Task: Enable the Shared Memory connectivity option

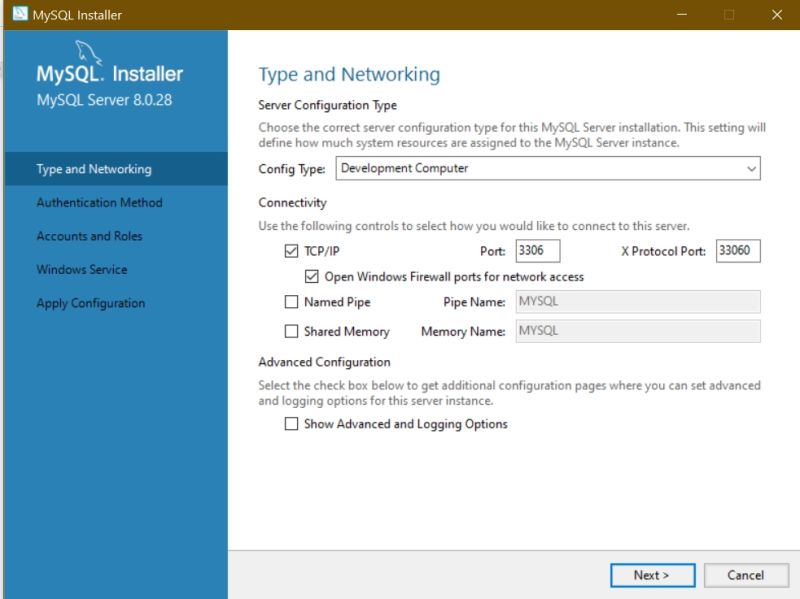Action: pyautogui.click(x=291, y=331)
